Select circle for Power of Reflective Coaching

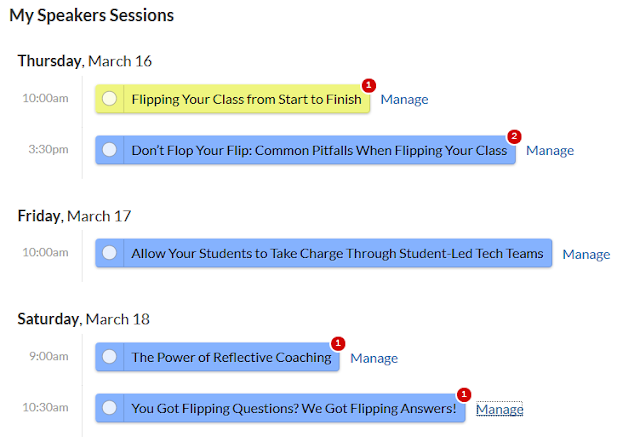click(x=110, y=357)
